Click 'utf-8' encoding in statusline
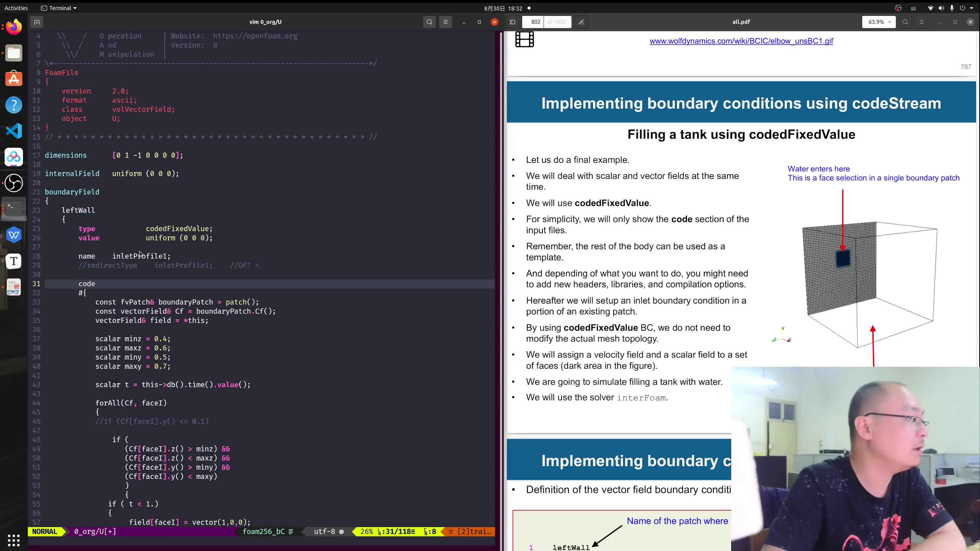This screenshot has width=980, height=551. (x=325, y=532)
